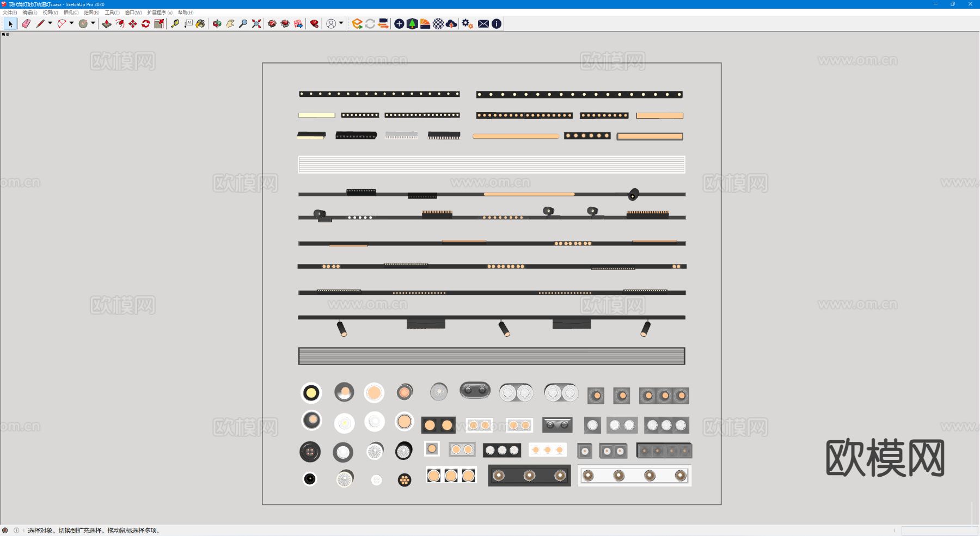This screenshot has width=980, height=536.
Task: Open the 相机(C) menu
Action: tap(71, 13)
